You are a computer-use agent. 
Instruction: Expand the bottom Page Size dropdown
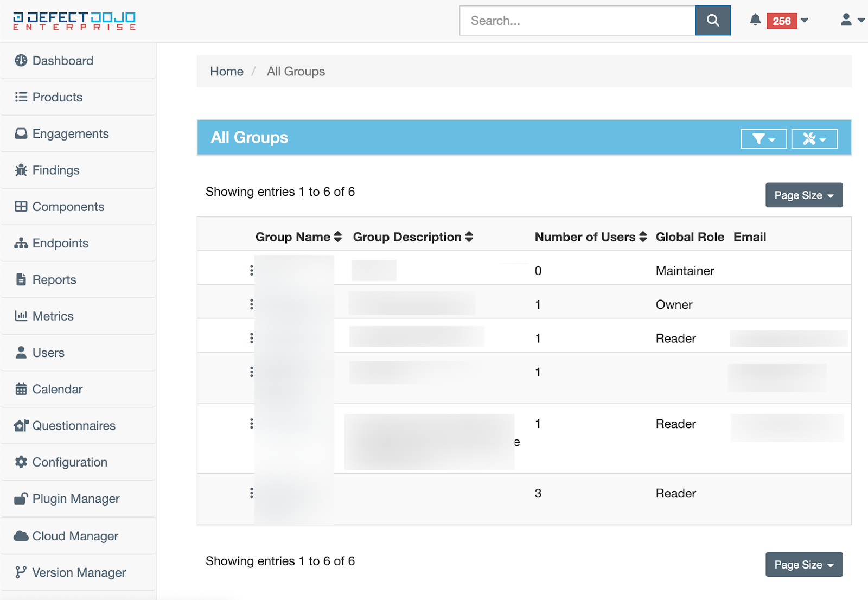point(803,565)
